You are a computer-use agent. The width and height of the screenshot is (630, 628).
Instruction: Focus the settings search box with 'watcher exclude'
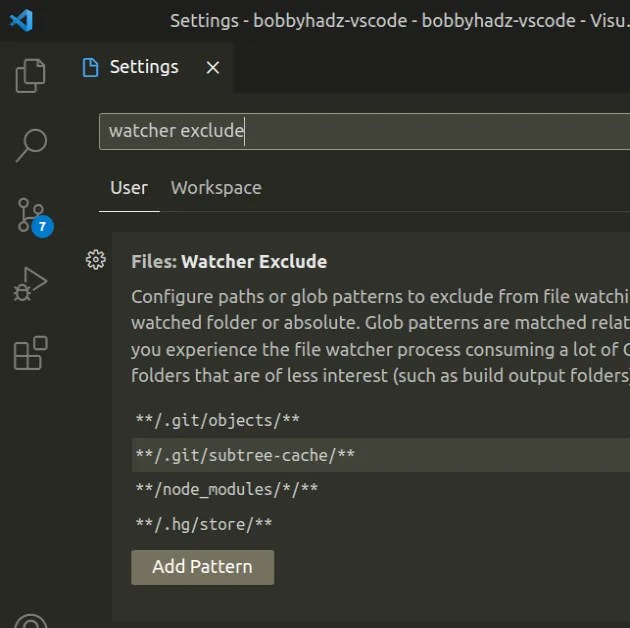364,131
